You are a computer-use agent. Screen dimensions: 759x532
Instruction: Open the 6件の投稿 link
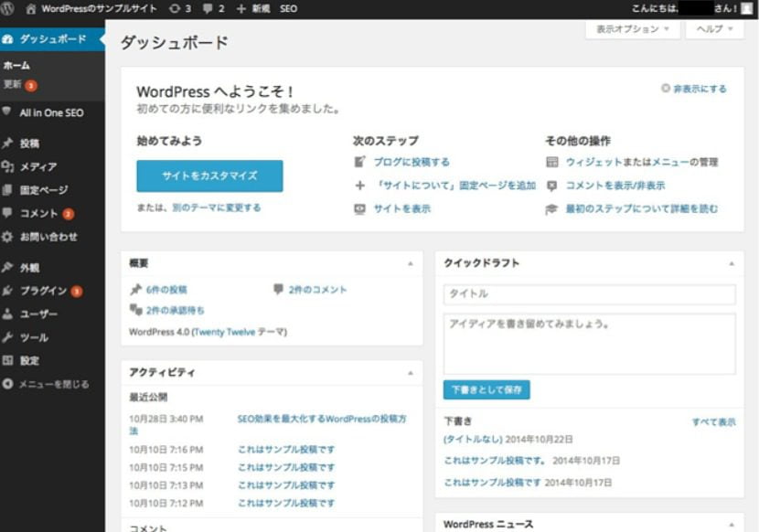click(x=166, y=290)
